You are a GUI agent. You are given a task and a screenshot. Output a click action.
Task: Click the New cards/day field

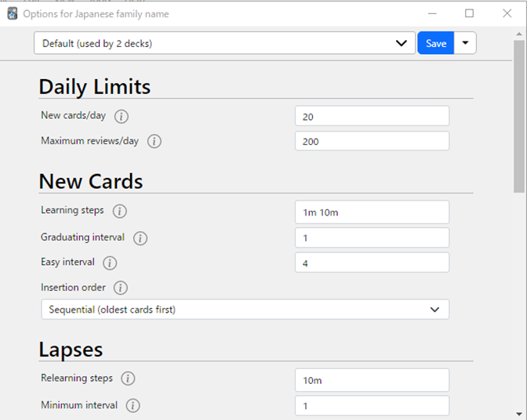coord(372,116)
